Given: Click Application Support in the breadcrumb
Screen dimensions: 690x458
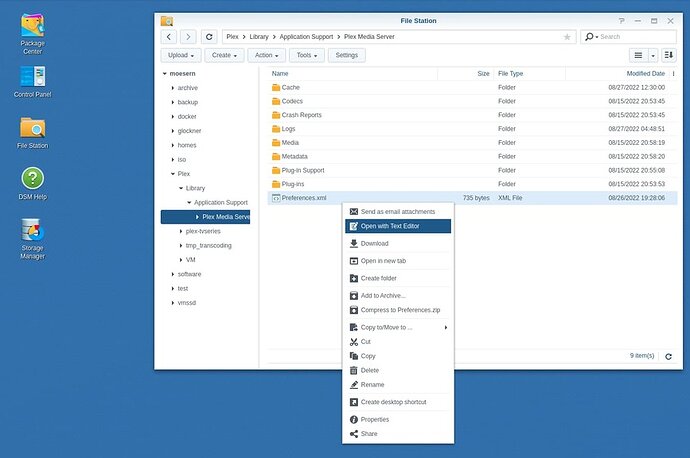Looking at the screenshot, I should pyautogui.click(x=306, y=37).
